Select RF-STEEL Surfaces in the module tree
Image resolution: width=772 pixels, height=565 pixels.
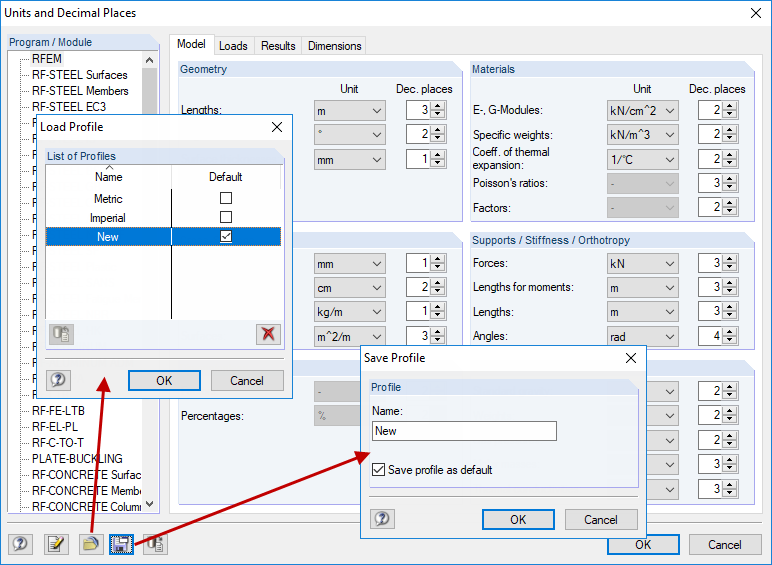[x=80, y=75]
